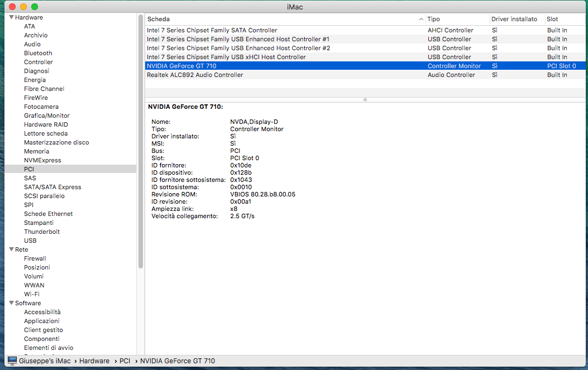Select USB in the sidebar
The height and width of the screenshot is (370, 588).
pyautogui.click(x=30, y=241)
